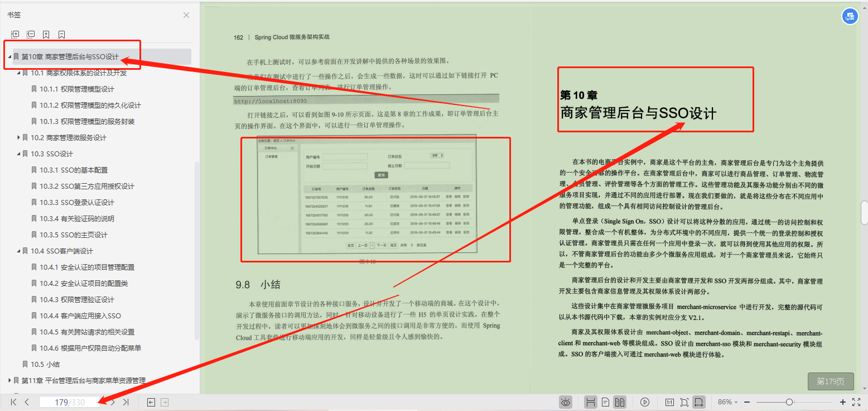Viewport: 868px width, 411px height.
Task: Open bookmark 10.4.5 有关跨站请求的相关设置
Action: click(x=87, y=332)
